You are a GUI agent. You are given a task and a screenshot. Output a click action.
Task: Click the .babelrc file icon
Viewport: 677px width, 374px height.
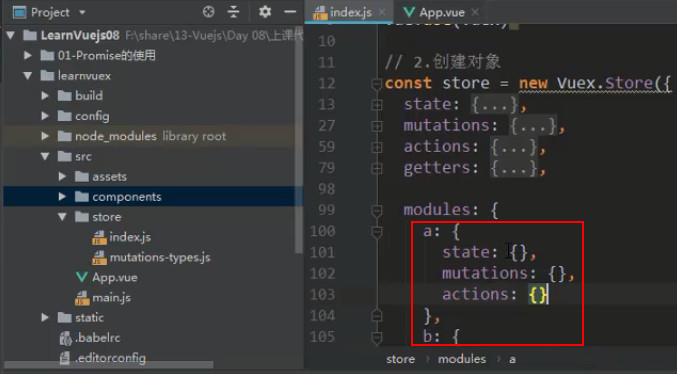tap(65, 338)
